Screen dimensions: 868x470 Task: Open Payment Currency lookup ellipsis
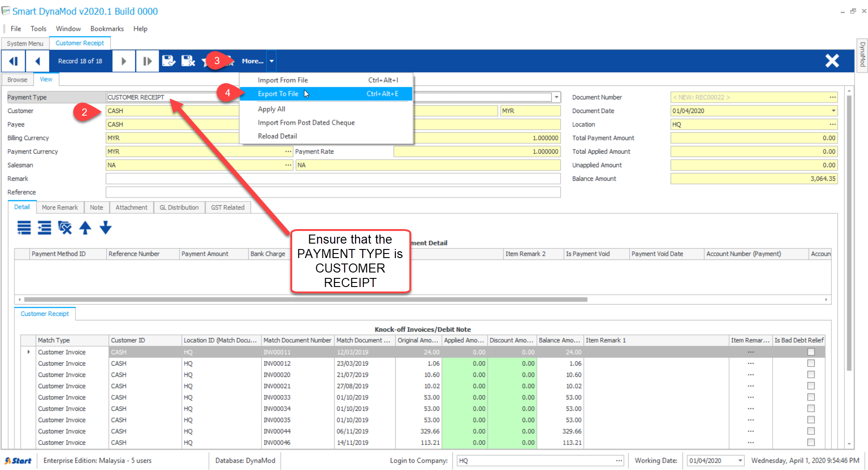(288, 151)
